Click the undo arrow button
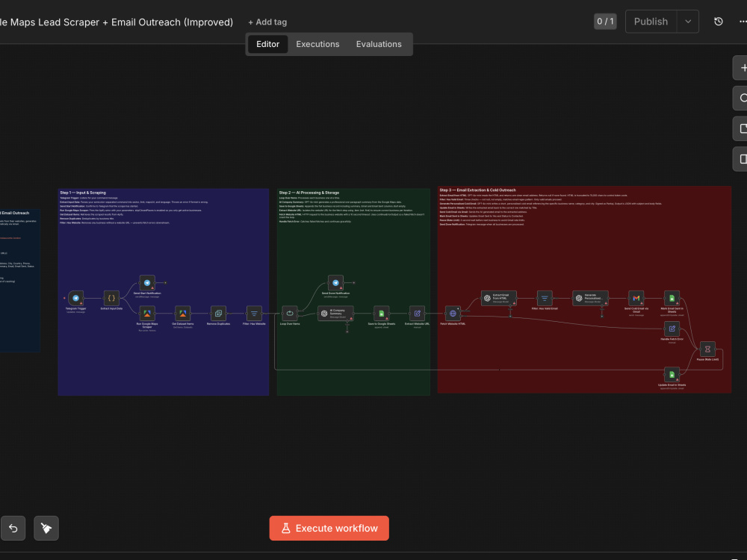Screen dimensions: 747x560 click(x=13, y=528)
